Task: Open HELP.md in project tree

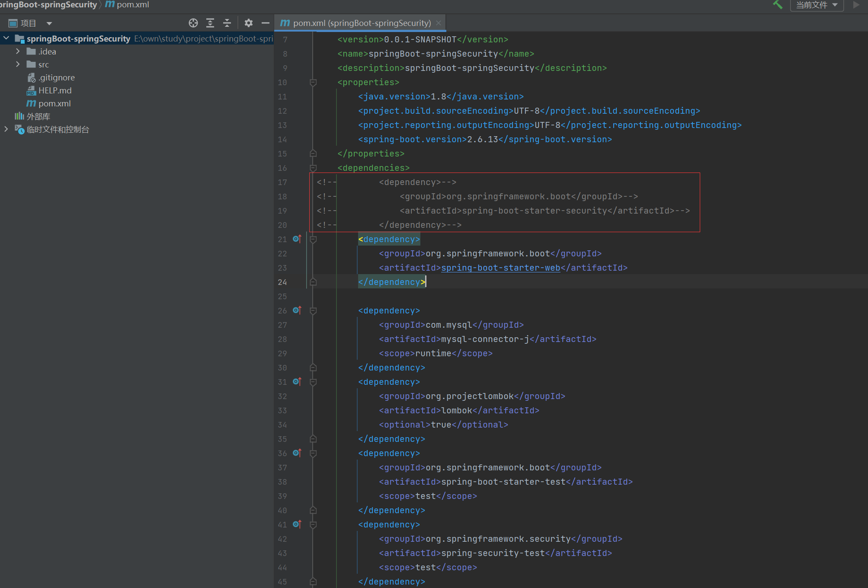Action: [x=55, y=90]
